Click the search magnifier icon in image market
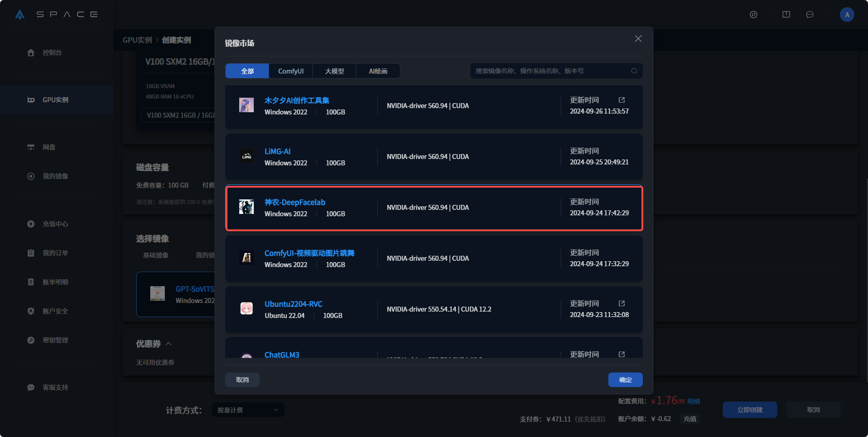This screenshot has width=868, height=437. click(634, 71)
